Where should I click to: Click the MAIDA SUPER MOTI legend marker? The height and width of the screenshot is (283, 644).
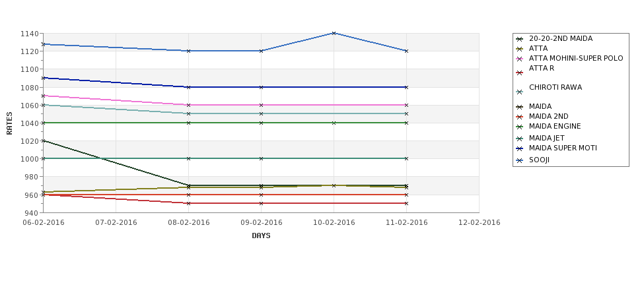click(x=520, y=148)
